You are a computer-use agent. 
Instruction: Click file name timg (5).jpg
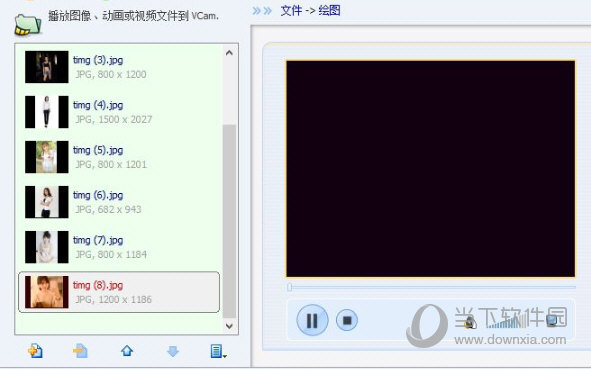98,150
